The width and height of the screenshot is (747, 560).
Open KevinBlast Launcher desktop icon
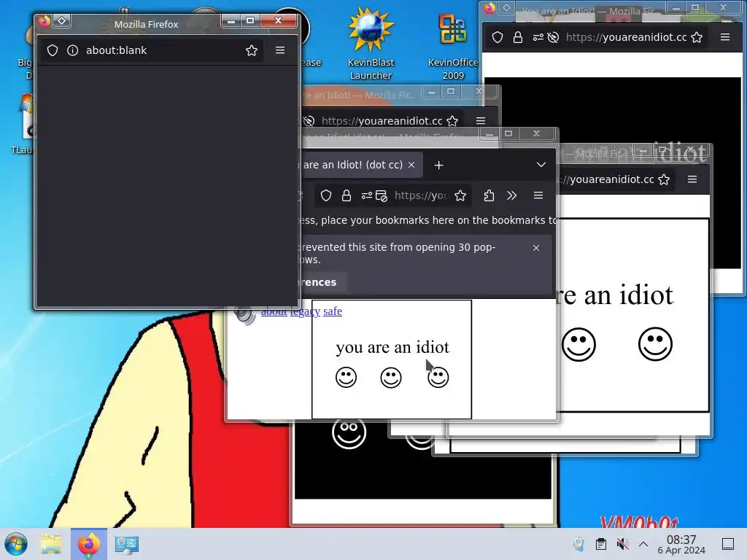tap(371, 44)
